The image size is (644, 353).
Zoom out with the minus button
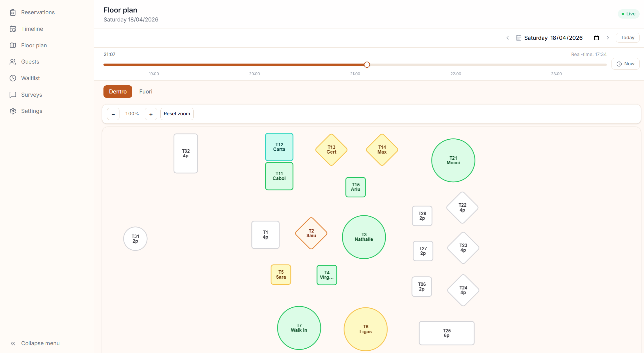pyautogui.click(x=113, y=114)
